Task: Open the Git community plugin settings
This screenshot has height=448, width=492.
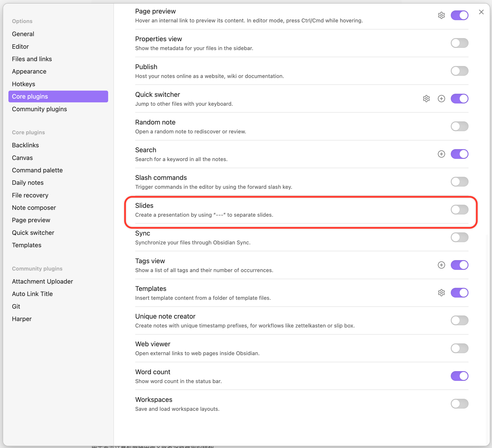Action: coord(16,306)
